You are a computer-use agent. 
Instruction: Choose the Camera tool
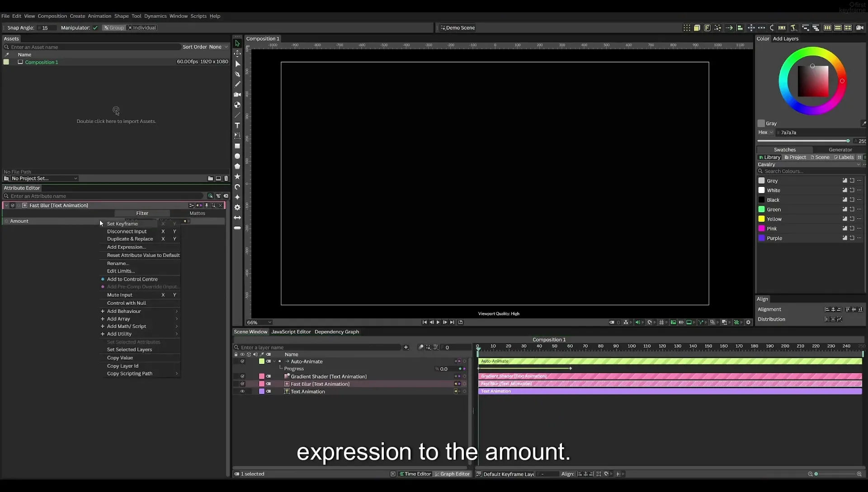pyautogui.click(x=237, y=95)
